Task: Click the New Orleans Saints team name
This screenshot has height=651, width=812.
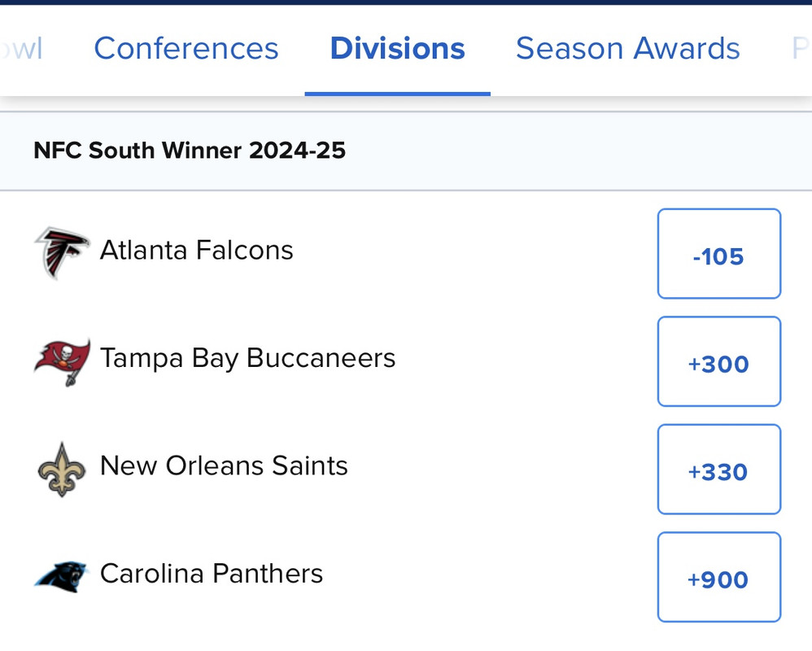Action: tap(224, 465)
